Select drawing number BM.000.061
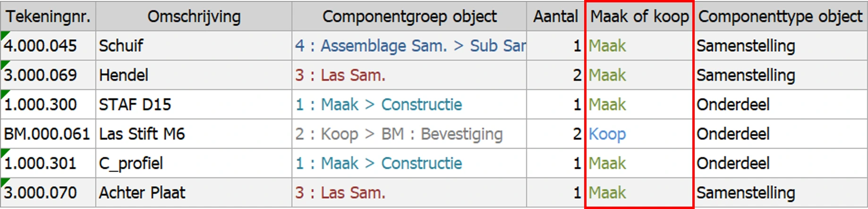Viewport: 868px width, 209px height. tap(47, 134)
